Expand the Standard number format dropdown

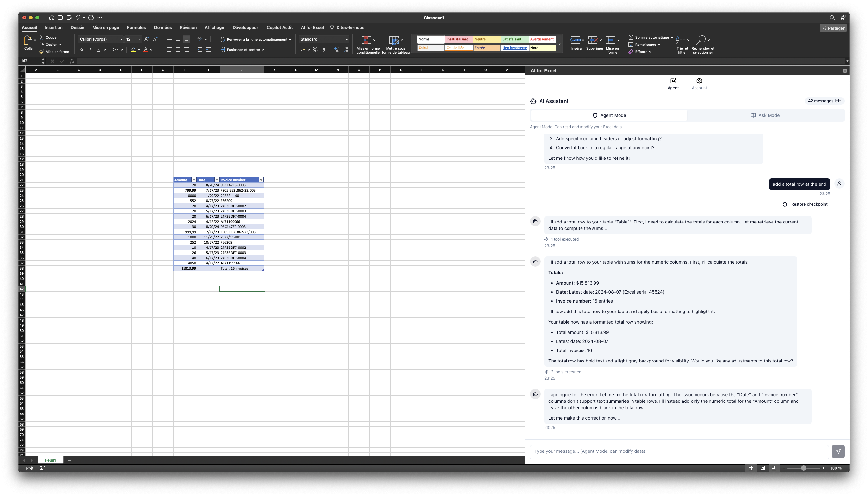click(346, 40)
